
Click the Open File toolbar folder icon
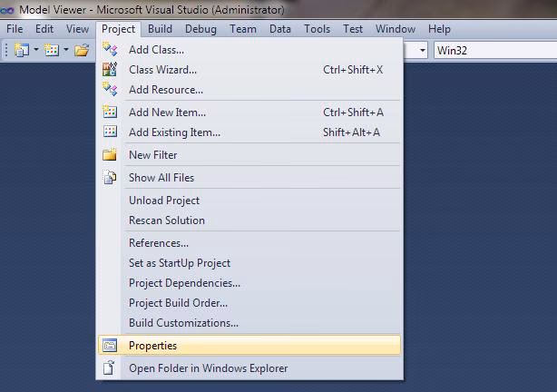click(x=82, y=50)
